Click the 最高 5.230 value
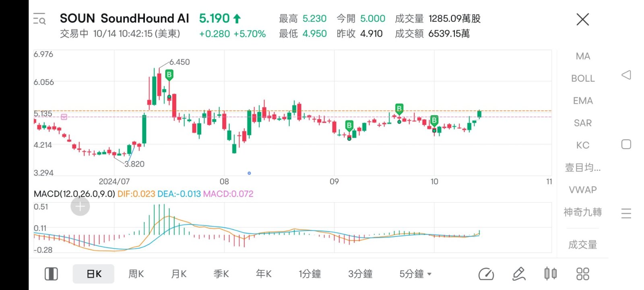The image size is (644, 290). click(x=303, y=19)
